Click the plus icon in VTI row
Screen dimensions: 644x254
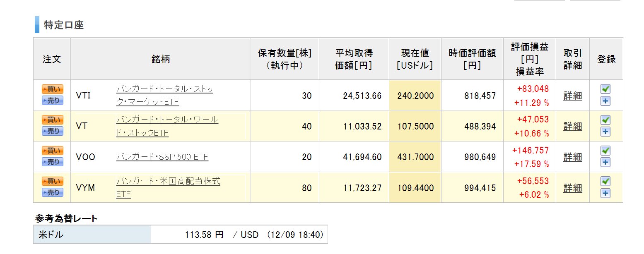pyautogui.click(x=605, y=101)
